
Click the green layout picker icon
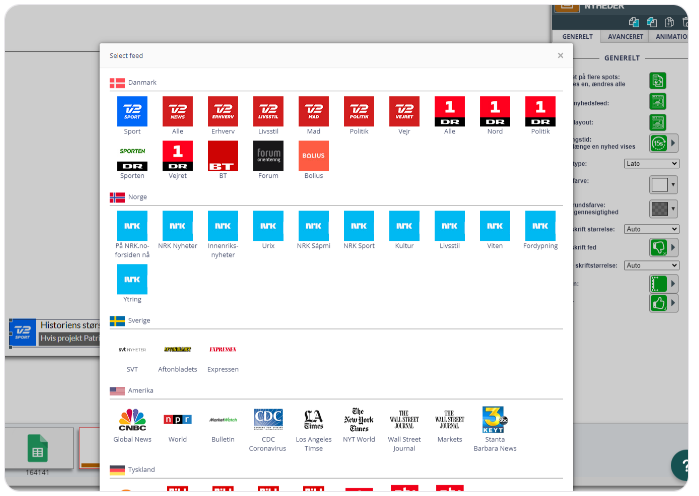click(x=658, y=122)
